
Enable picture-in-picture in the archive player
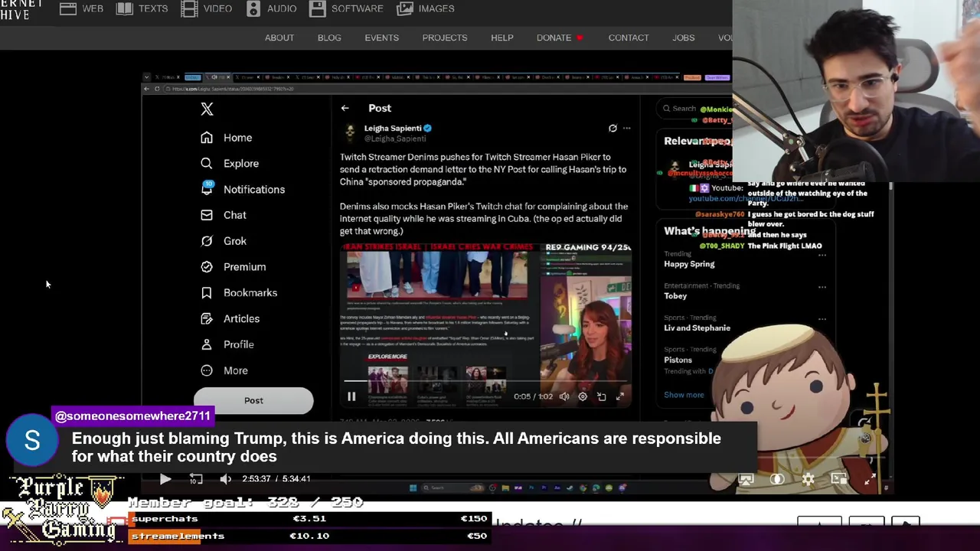pyautogui.click(x=839, y=479)
